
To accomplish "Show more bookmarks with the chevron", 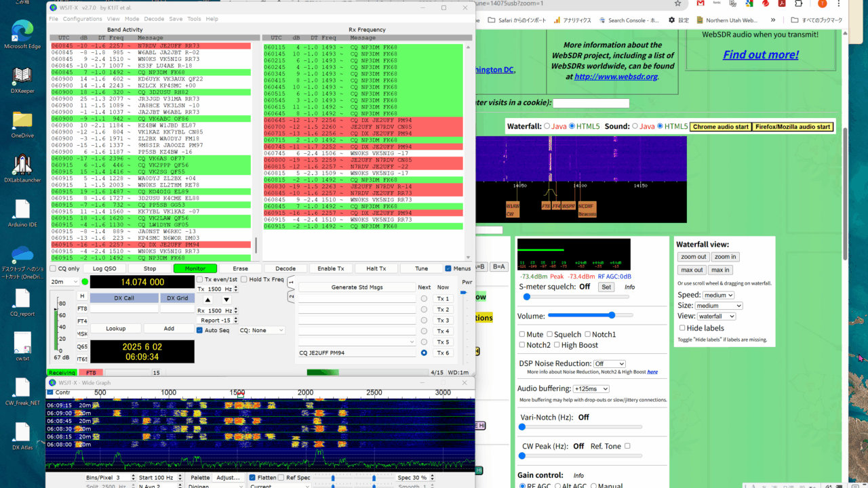I will coord(773,20).
